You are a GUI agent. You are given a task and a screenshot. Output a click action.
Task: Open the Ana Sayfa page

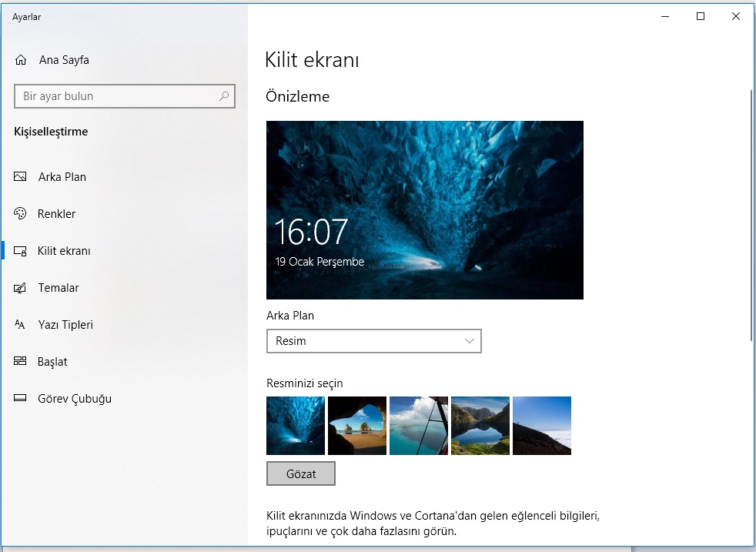(x=64, y=60)
